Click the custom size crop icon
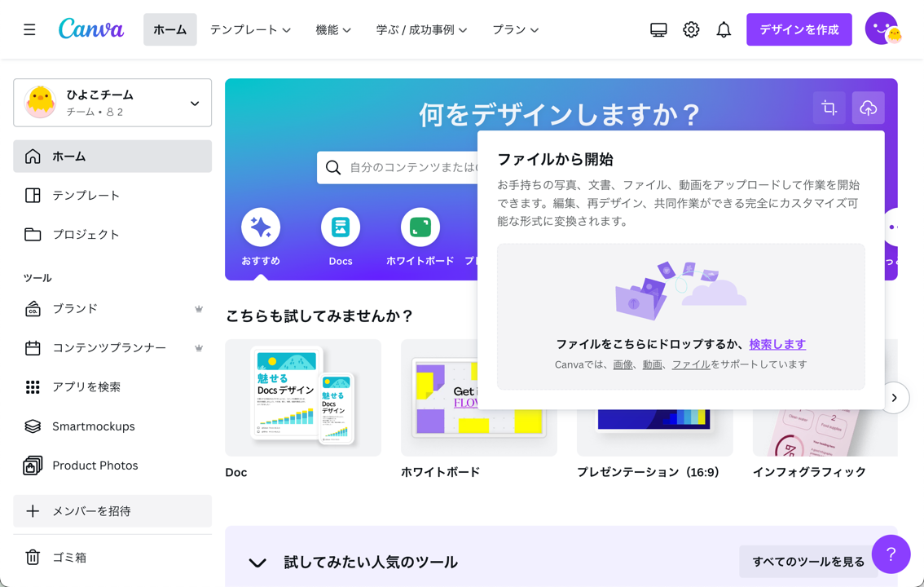Viewport: 924px width, 587px height. click(x=829, y=108)
